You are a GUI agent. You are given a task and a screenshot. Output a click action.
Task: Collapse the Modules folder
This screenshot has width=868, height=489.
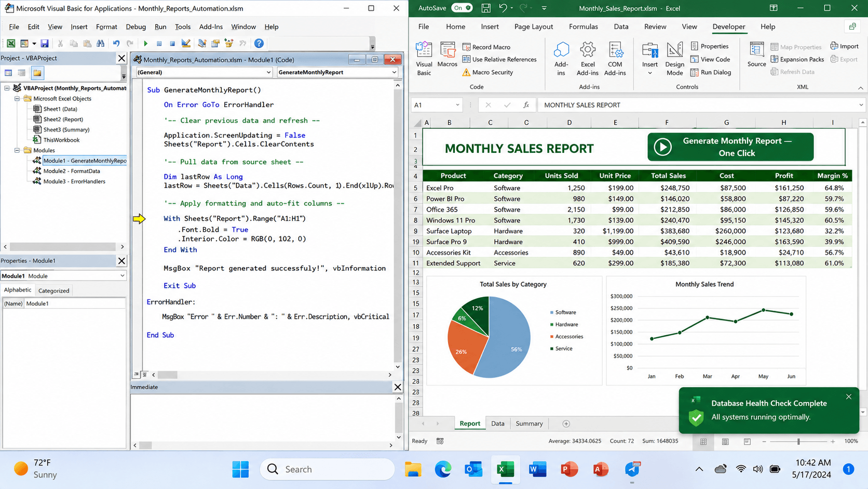pyautogui.click(x=17, y=151)
